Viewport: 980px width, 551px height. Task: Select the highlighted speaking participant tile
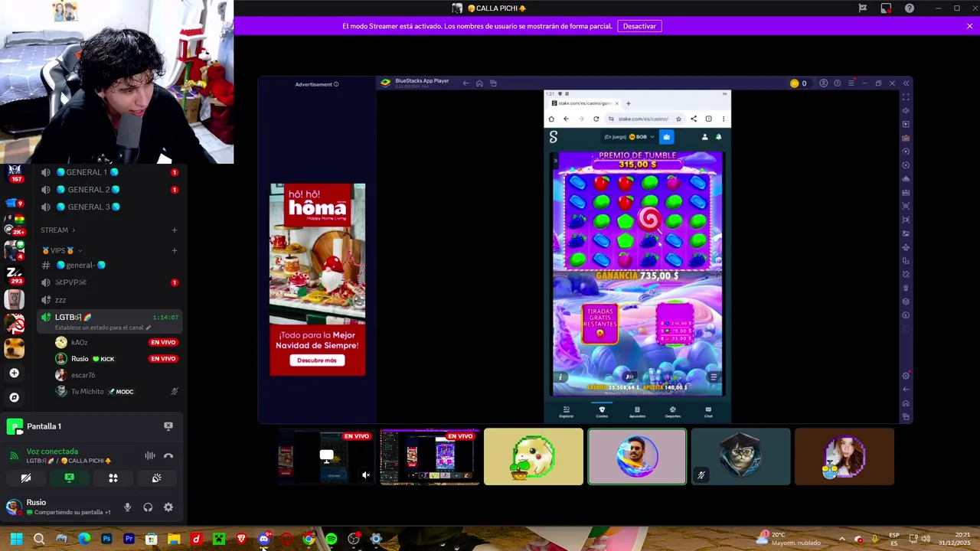tap(637, 457)
